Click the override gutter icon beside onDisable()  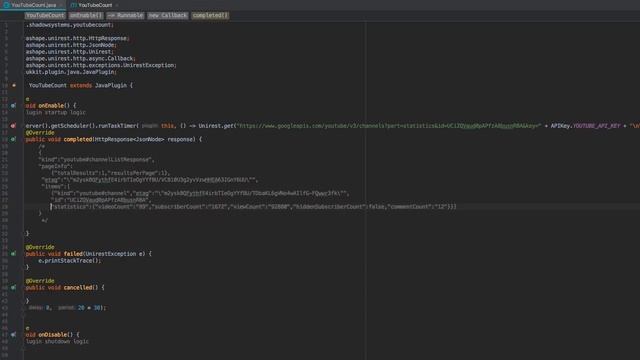(x=13, y=335)
